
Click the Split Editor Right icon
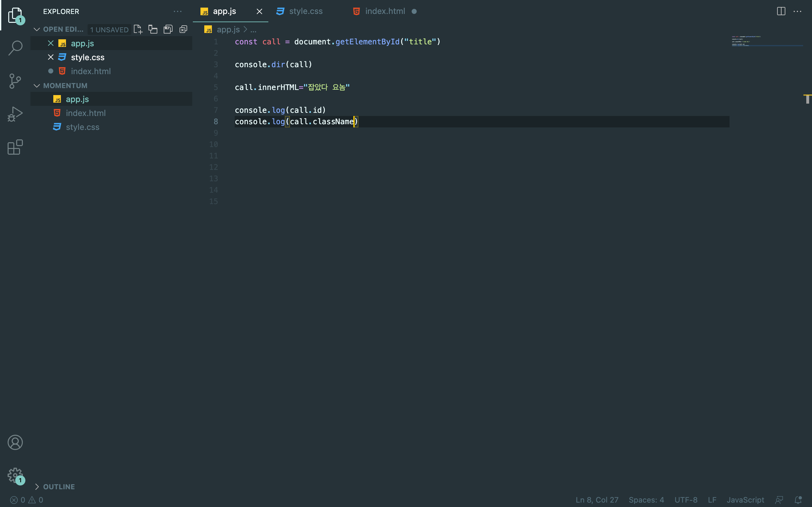pos(781,11)
